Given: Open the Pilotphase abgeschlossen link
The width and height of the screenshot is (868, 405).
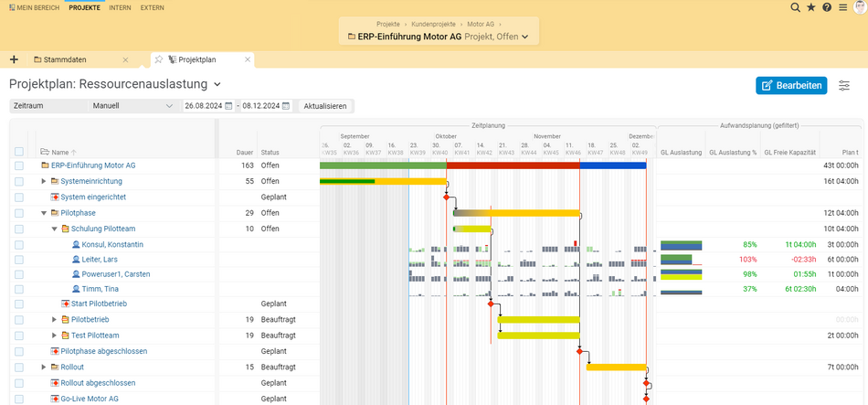Looking at the screenshot, I should [104, 351].
